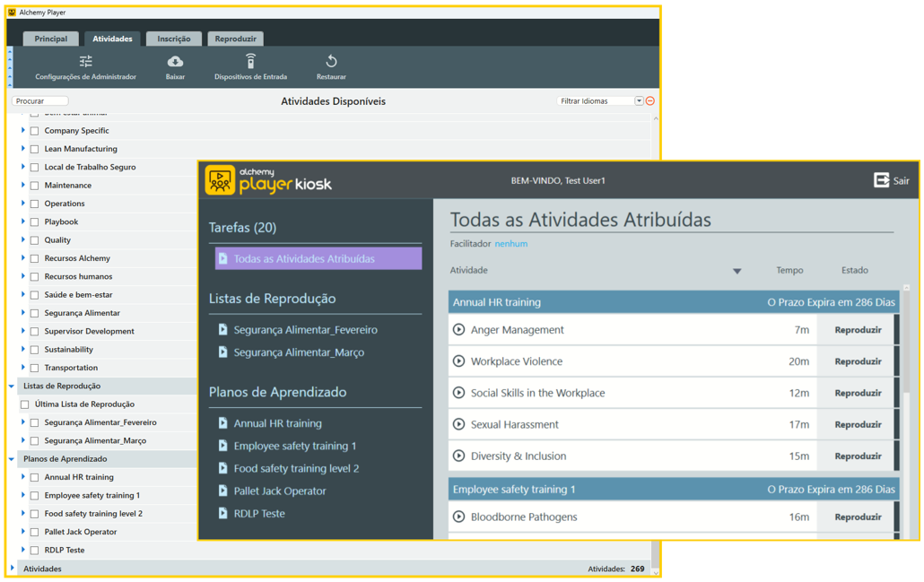Tick the Quality category checkbox
924x582 pixels.
coord(35,240)
